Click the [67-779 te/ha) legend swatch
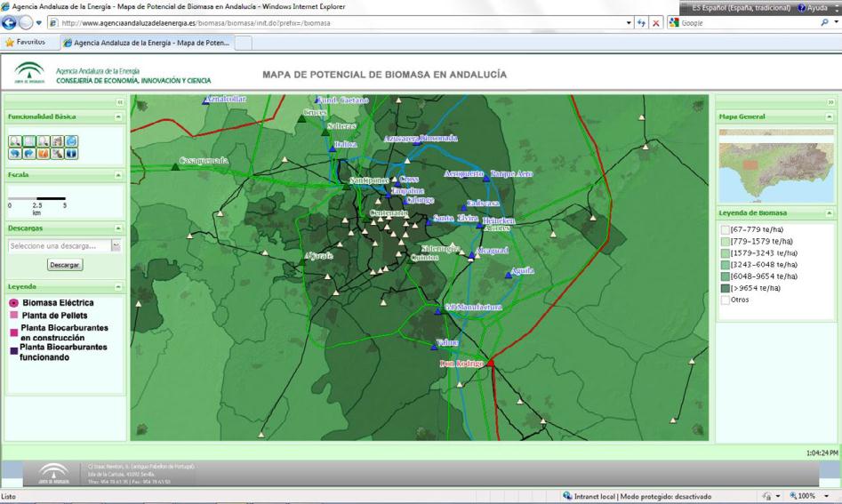 (725, 229)
